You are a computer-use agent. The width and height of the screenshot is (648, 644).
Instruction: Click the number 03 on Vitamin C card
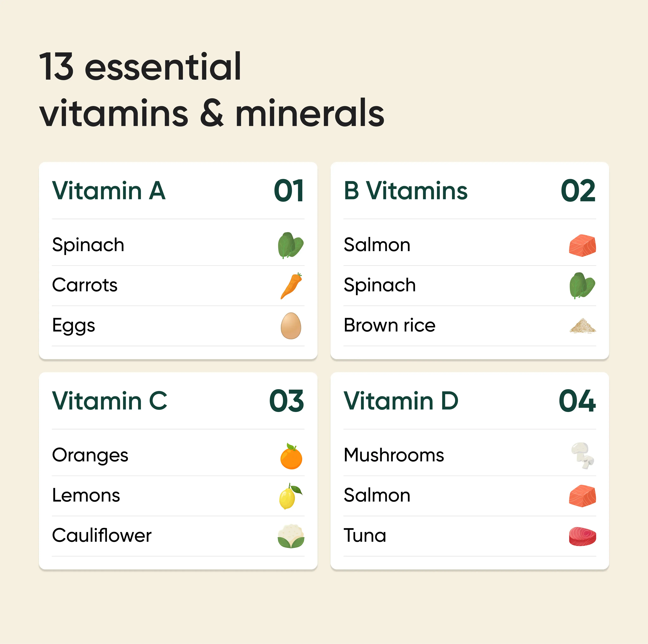[287, 401]
